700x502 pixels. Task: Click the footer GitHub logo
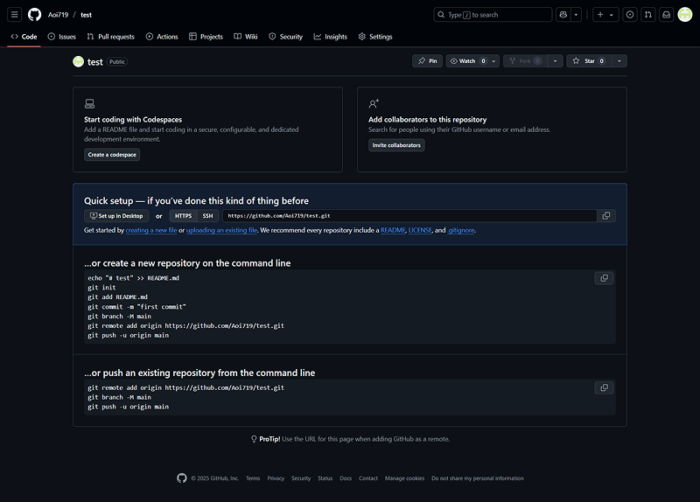182,478
